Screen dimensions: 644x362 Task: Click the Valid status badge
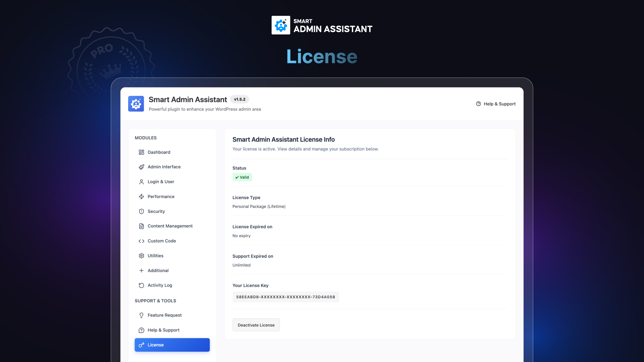(242, 177)
